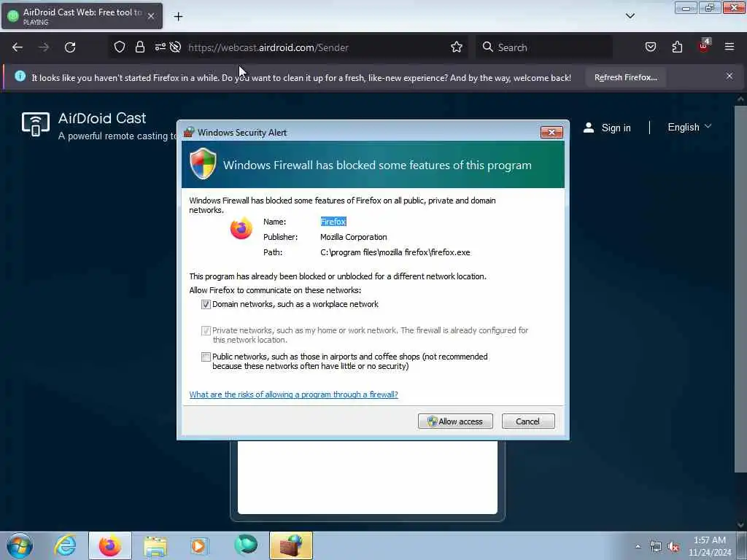Expand the list all tabs chevron
Viewport: 747px width, 560px height.
point(630,16)
